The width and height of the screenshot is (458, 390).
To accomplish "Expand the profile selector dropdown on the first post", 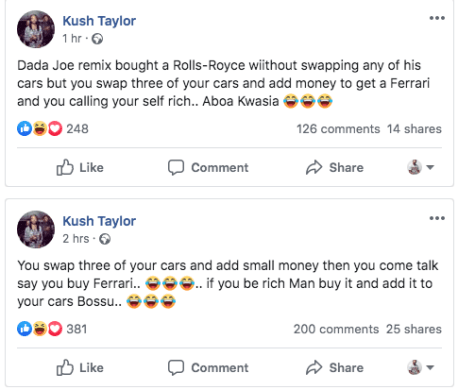I will tap(421, 167).
